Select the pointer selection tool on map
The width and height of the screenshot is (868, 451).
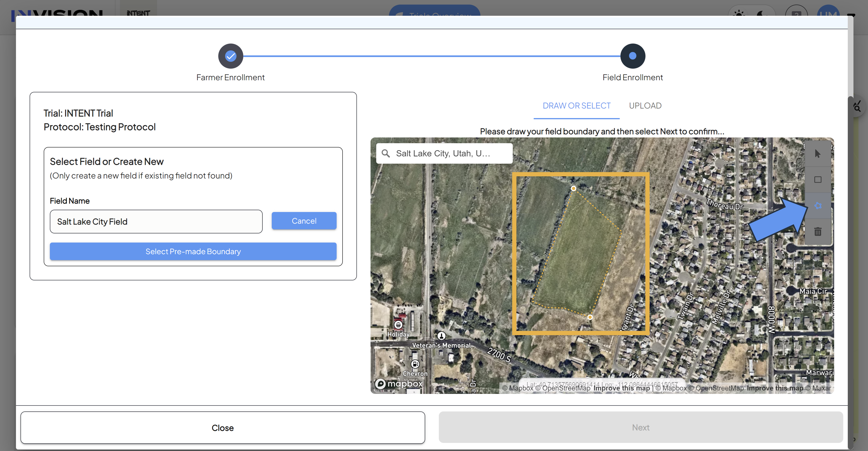[x=817, y=154]
